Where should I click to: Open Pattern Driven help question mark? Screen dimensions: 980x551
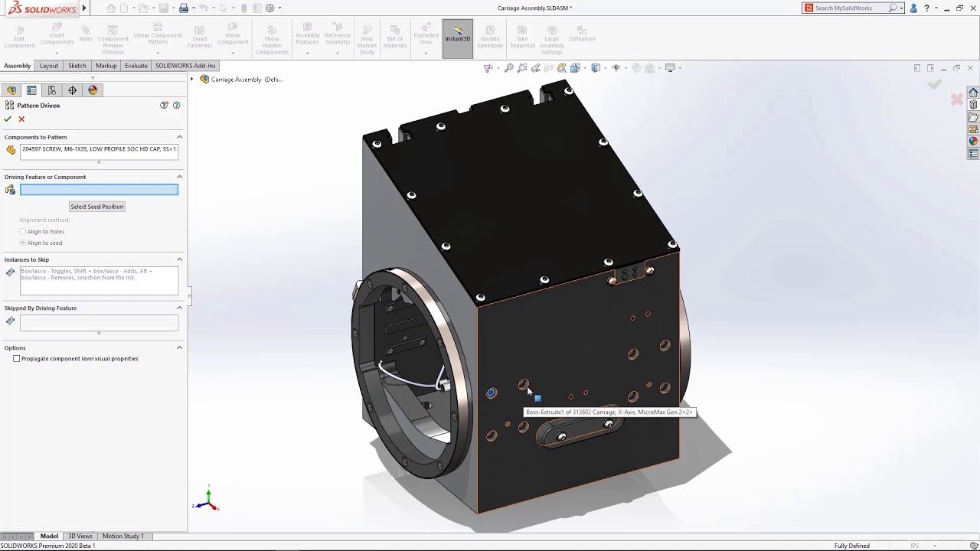click(177, 105)
